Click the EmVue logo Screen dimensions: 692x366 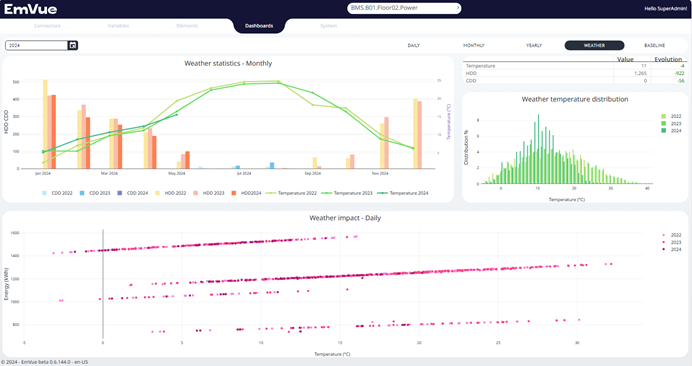30,9
